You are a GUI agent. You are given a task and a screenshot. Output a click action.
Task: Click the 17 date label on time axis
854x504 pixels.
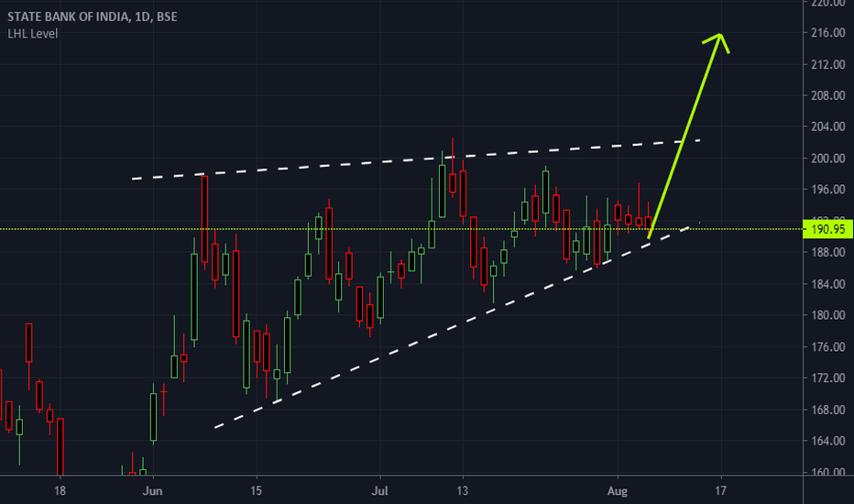pyautogui.click(x=720, y=491)
